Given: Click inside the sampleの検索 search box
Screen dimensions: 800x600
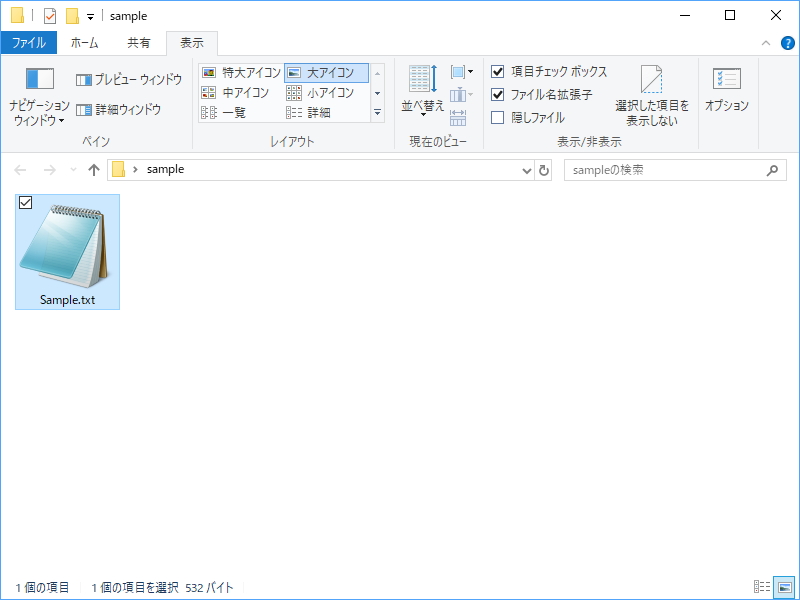Looking at the screenshot, I should [660, 170].
